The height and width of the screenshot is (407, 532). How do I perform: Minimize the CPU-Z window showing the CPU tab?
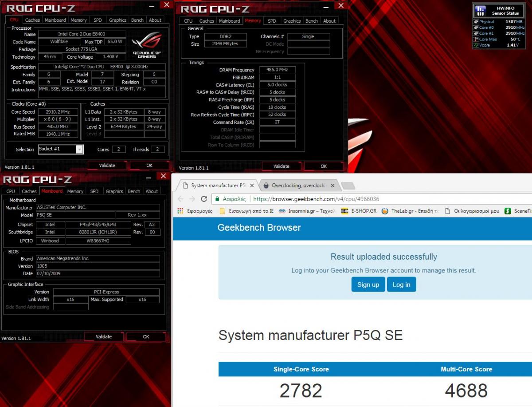[x=152, y=6]
